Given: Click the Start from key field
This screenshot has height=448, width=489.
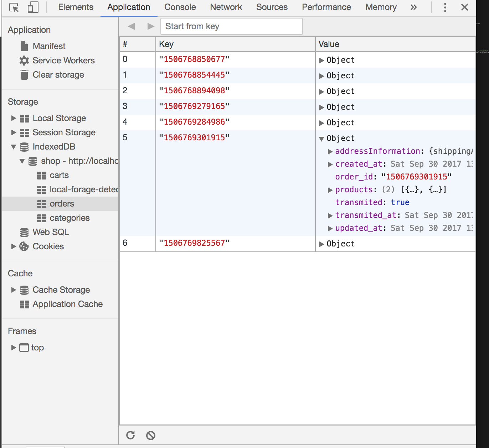Looking at the screenshot, I should (232, 26).
